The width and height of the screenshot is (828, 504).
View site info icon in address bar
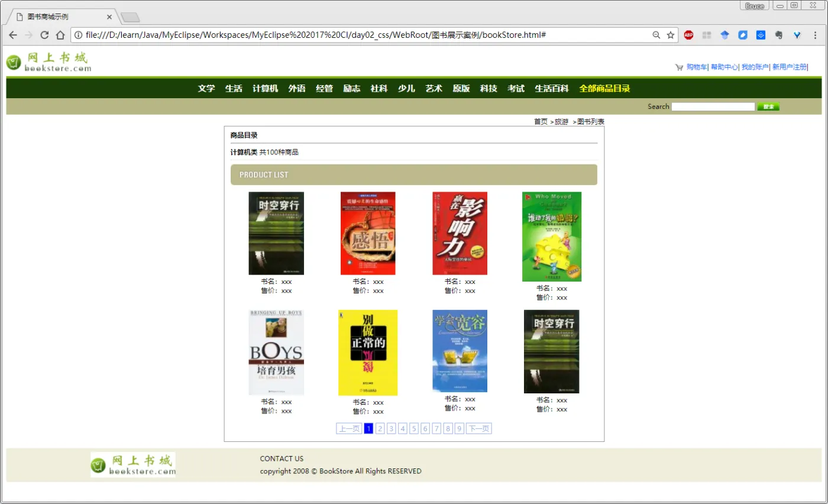(79, 35)
